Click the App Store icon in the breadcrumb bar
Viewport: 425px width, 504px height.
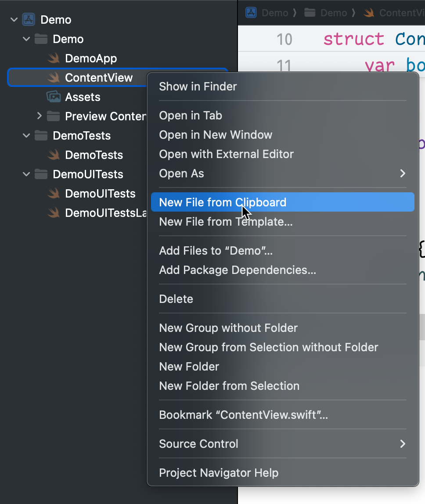point(251,12)
